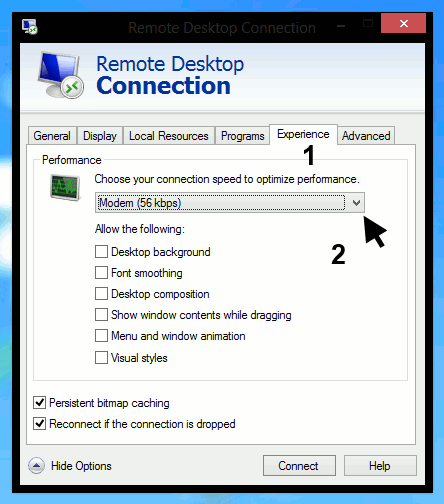
Task: Click the performance monitor icon
Action: pyautogui.click(x=65, y=187)
